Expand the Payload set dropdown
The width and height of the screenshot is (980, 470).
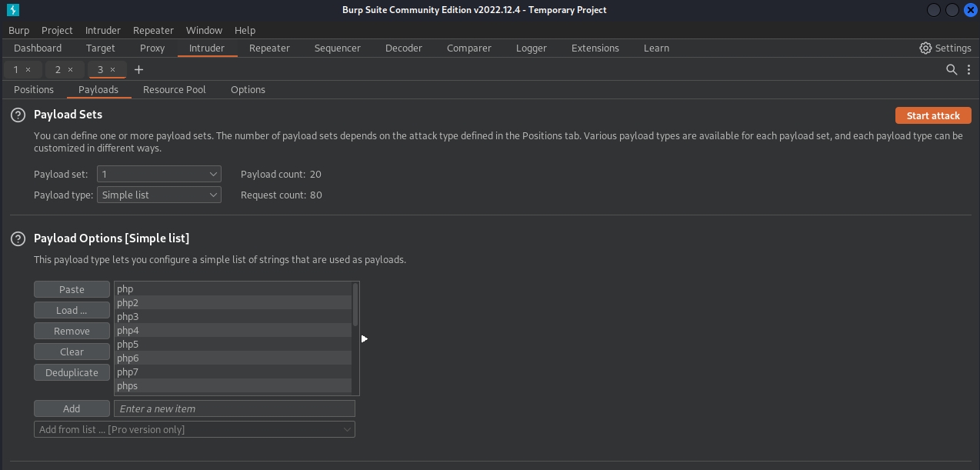coord(158,175)
